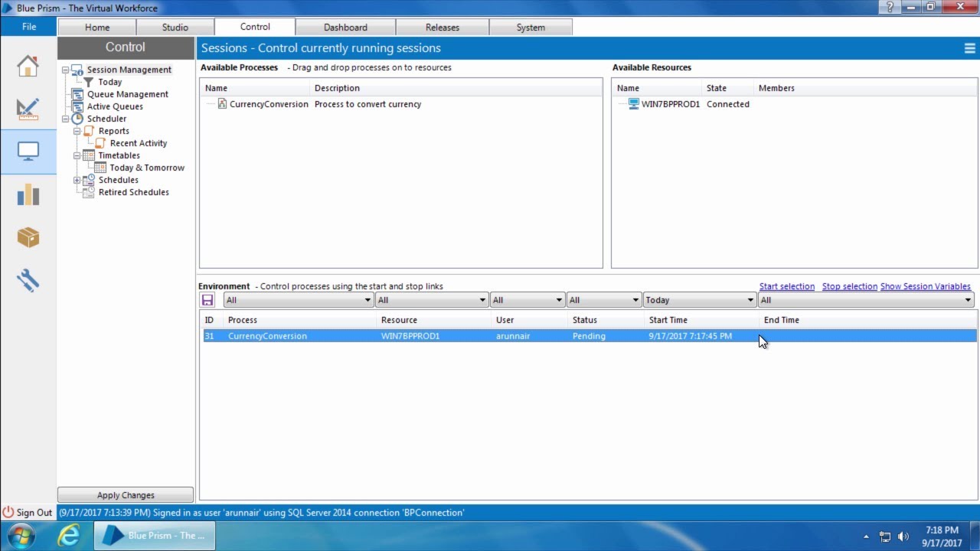Screen dimensions: 980x551
Task: Open the Dashboard sidebar bar-chart icon
Action: click(x=28, y=194)
